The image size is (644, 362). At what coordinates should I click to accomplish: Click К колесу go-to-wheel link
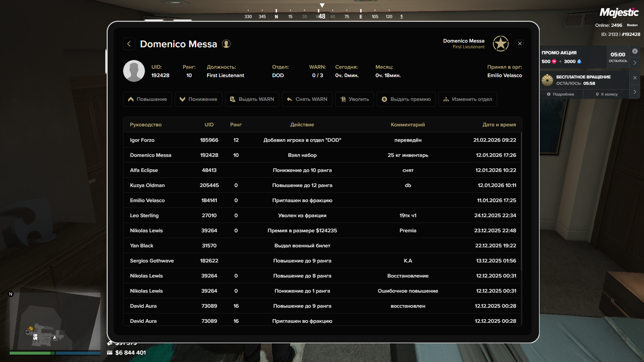coord(606,95)
